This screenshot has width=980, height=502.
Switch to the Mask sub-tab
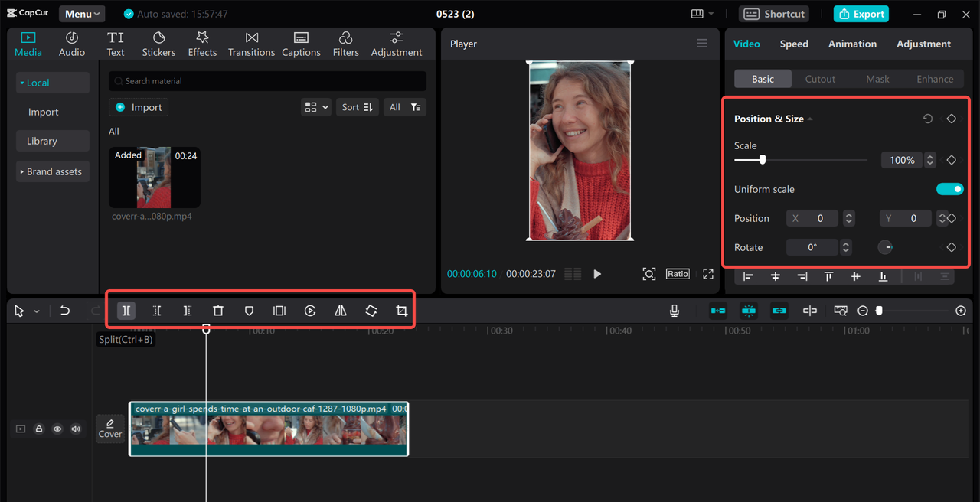877,79
